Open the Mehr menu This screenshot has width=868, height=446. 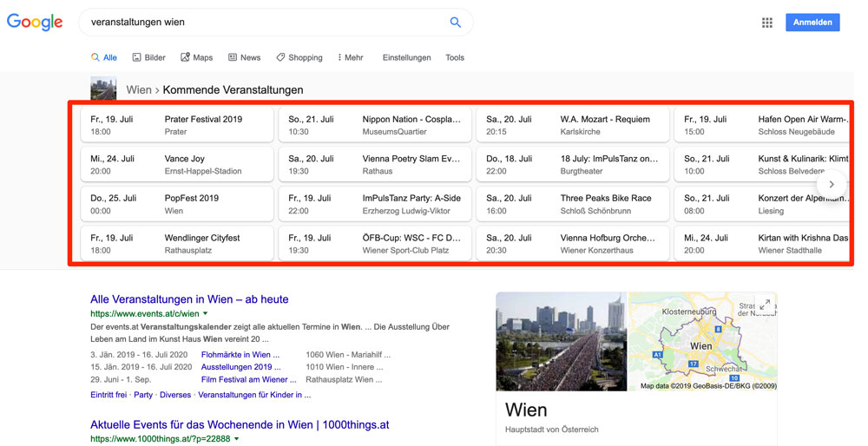[x=351, y=57]
